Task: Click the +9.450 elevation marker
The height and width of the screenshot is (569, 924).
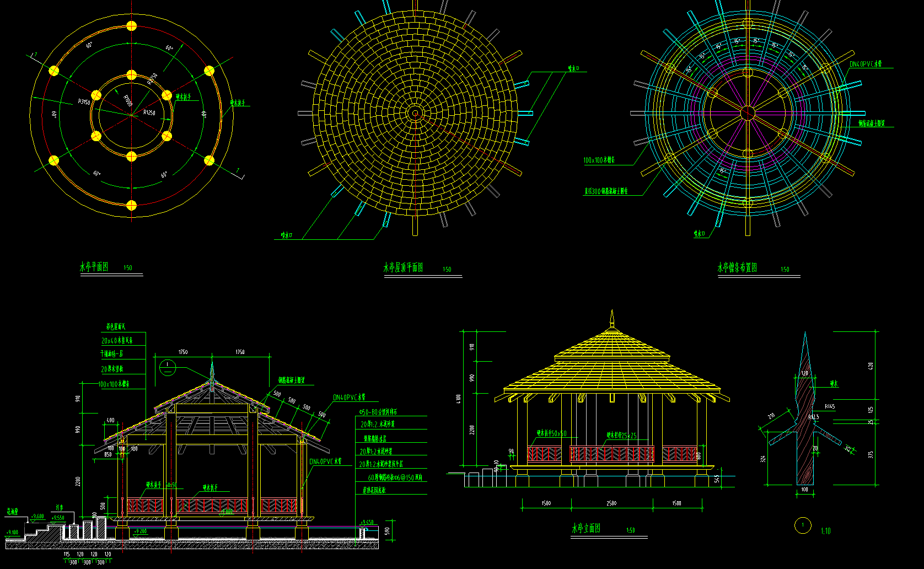Action: 367,522
